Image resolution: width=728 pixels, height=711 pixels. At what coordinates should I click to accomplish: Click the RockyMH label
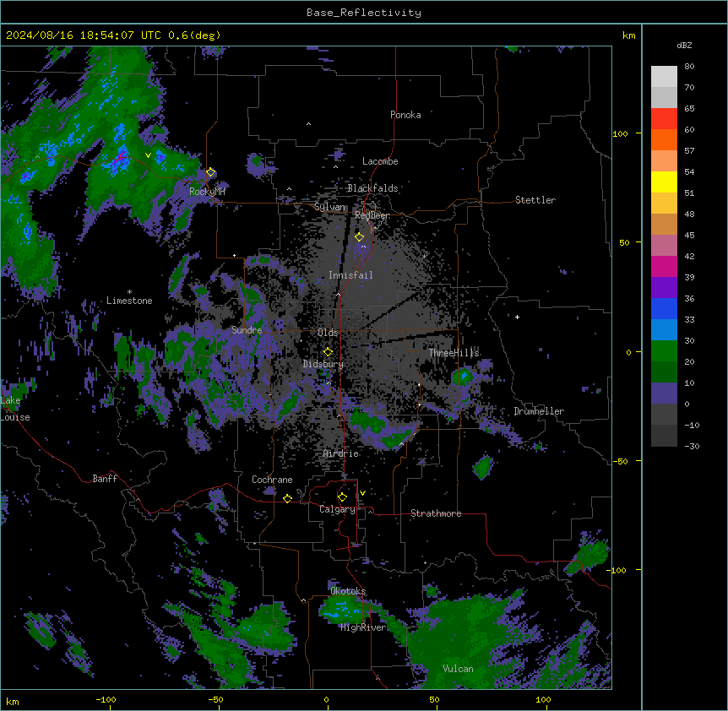pyautogui.click(x=207, y=192)
